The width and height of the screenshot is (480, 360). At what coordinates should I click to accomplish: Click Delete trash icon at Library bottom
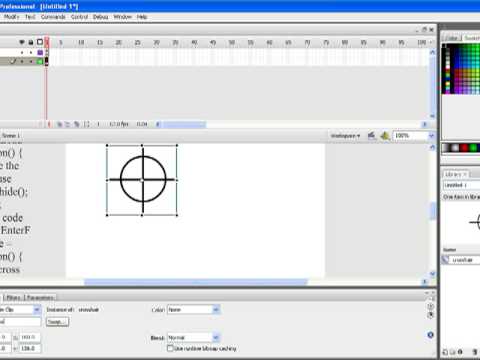475,352
